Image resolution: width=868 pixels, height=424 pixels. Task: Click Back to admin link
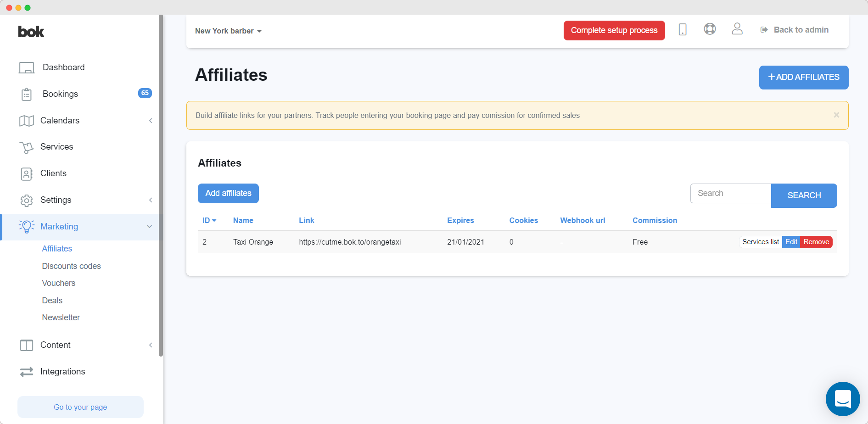click(795, 30)
